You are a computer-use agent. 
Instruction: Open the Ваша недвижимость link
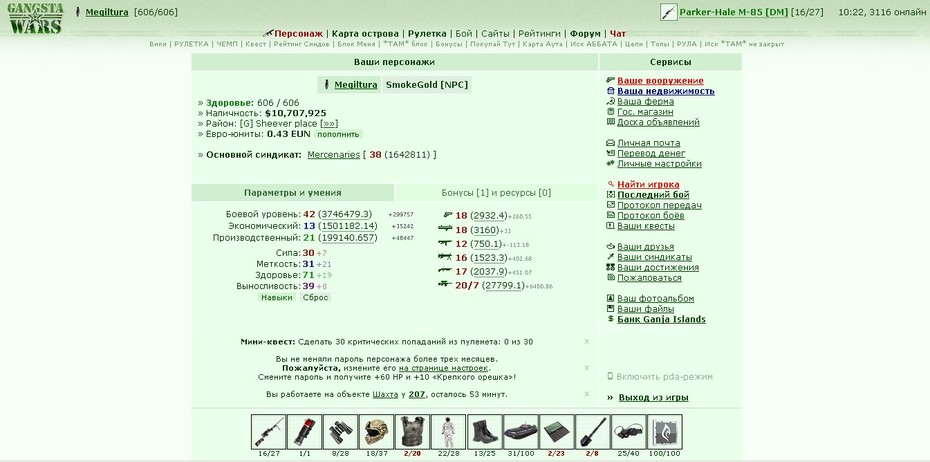[x=665, y=91]
